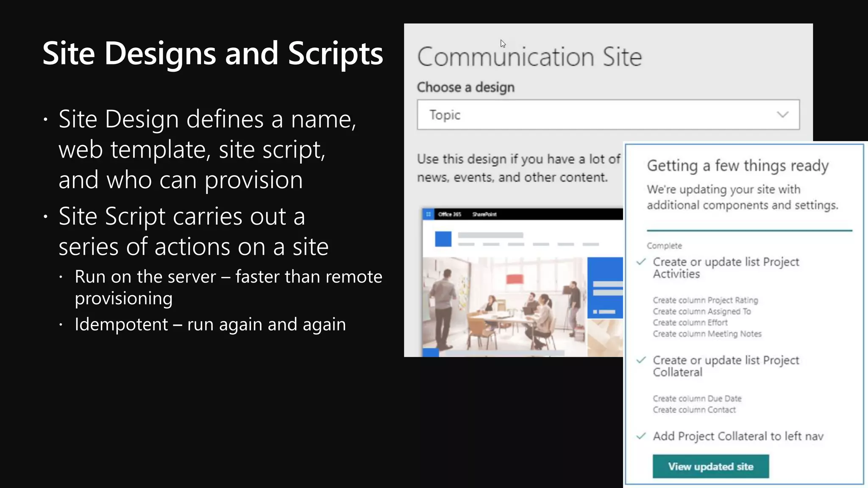Expand the design dropdown chevron arrow
This screenshot has width=868, height=488.
click(782, 115)
